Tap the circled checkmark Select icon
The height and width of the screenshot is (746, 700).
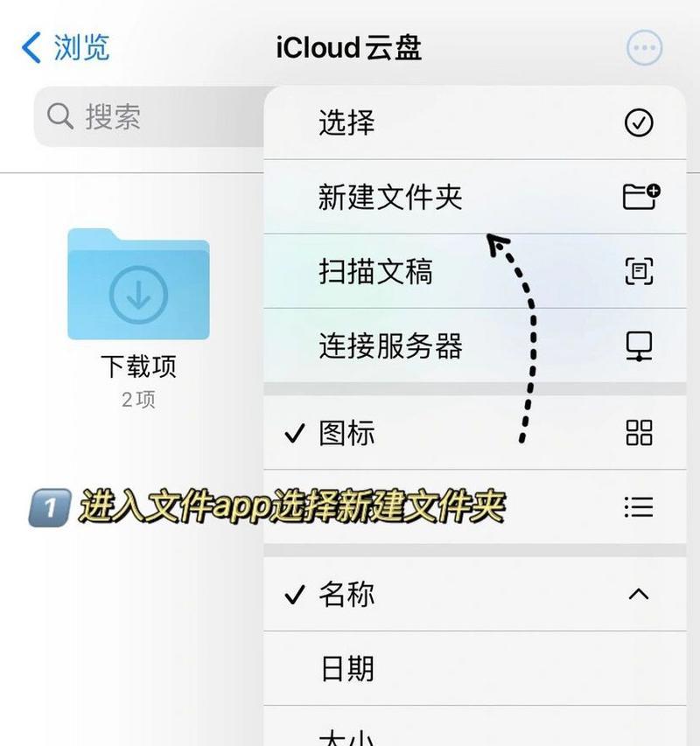639,122
